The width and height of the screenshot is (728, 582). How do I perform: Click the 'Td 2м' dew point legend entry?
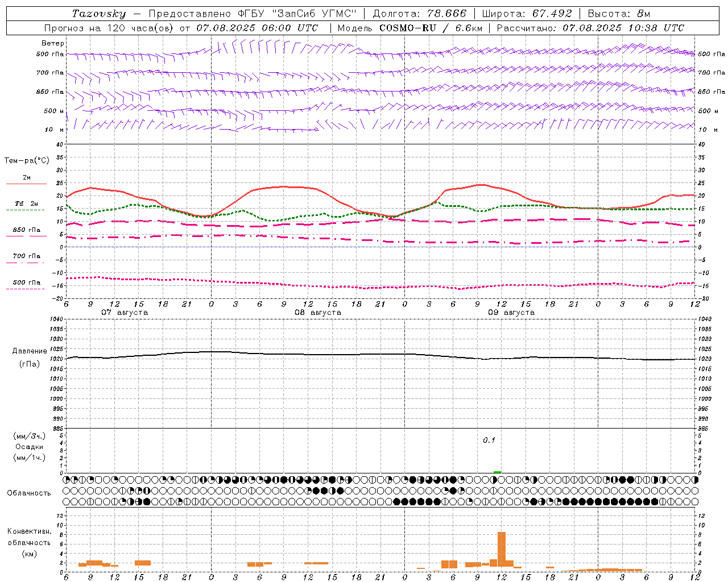27,203
